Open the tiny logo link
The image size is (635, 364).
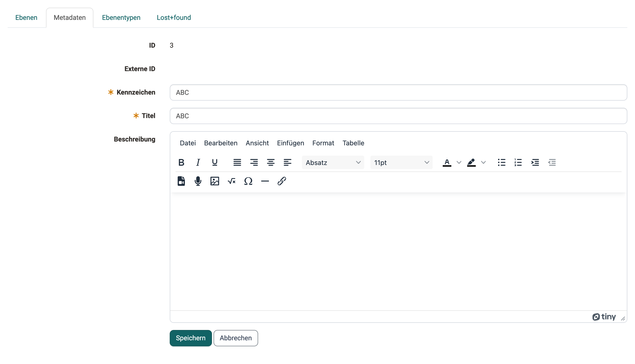click(x=604, y=317)
